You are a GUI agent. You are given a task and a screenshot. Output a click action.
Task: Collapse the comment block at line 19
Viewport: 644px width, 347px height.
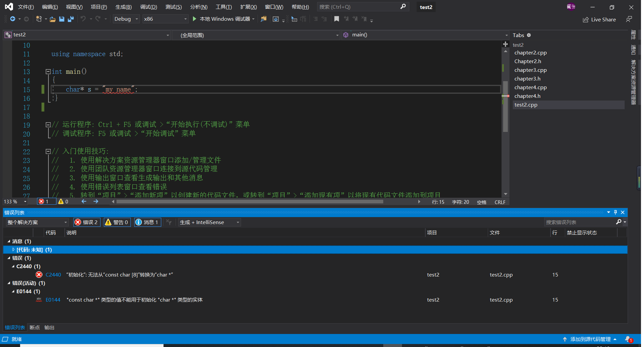[x=48, y=125]
